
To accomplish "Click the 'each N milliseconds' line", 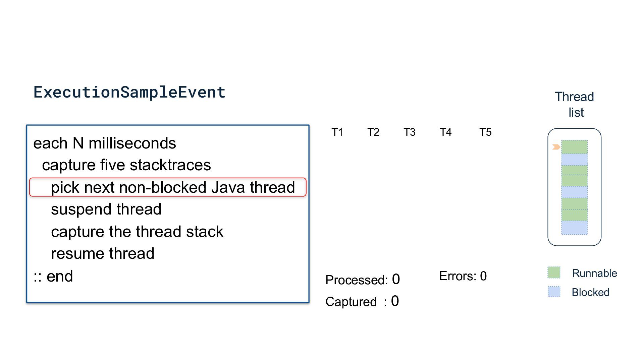I will point(105,143).
